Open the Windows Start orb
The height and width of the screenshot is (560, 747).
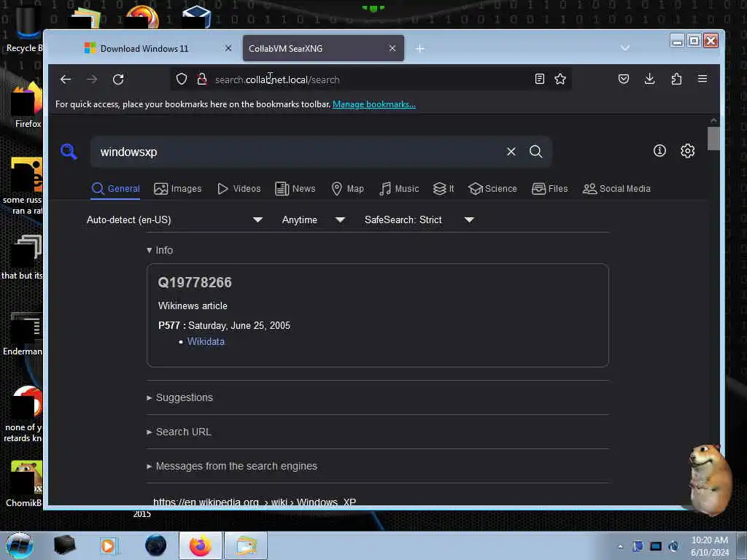click(20, 545)
